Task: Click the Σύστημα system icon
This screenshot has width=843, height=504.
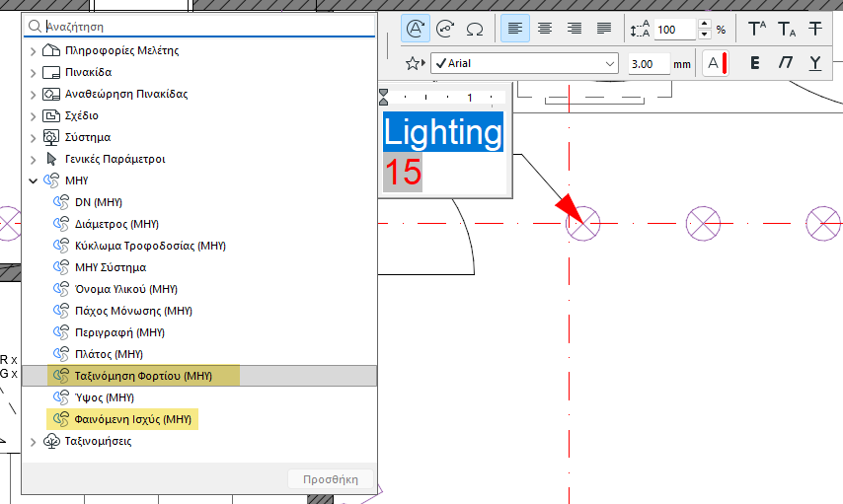Action: coord(51,137)
